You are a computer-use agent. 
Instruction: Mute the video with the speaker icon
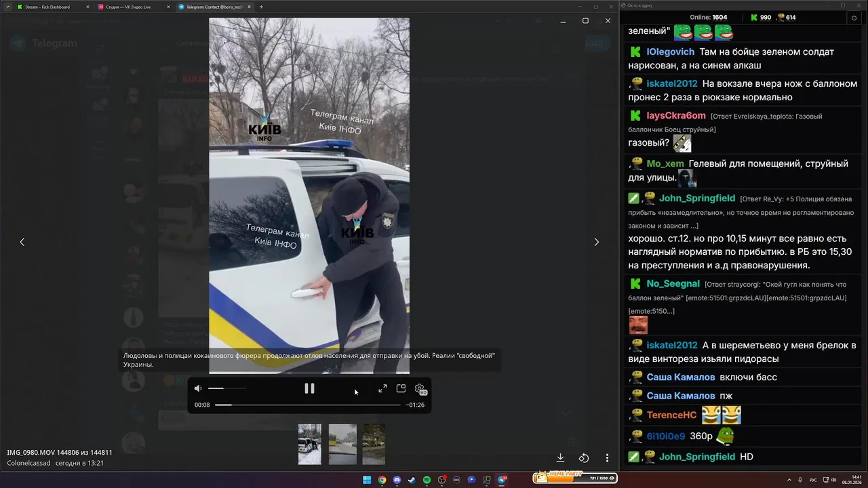pos(198,388)
